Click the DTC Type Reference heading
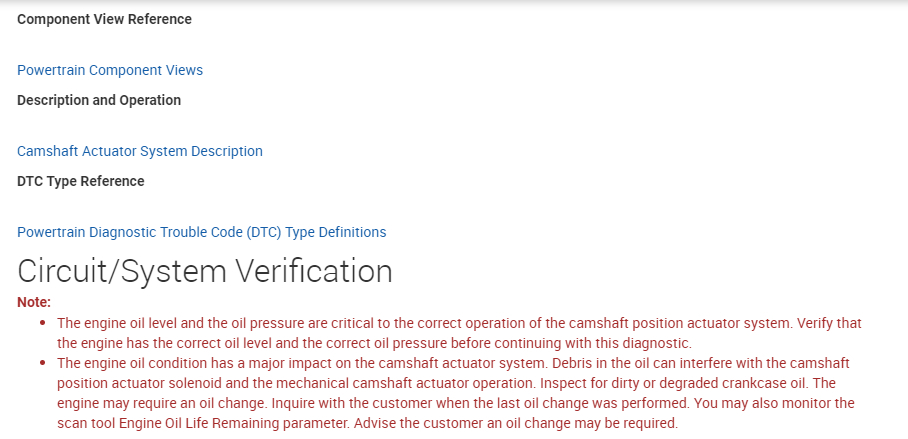Viewport: 908px width, 439px height. pos(81,181)
